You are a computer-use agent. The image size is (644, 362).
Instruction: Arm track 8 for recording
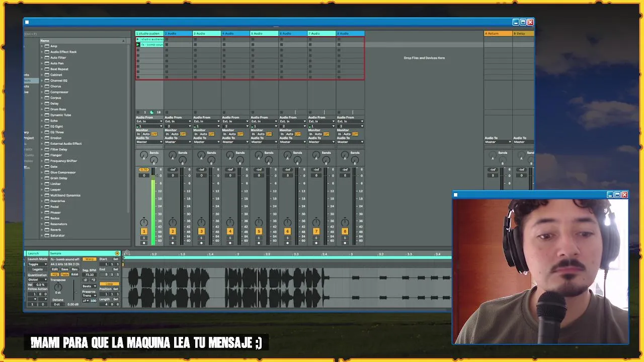pyautogui.click(x=345, y=243)
